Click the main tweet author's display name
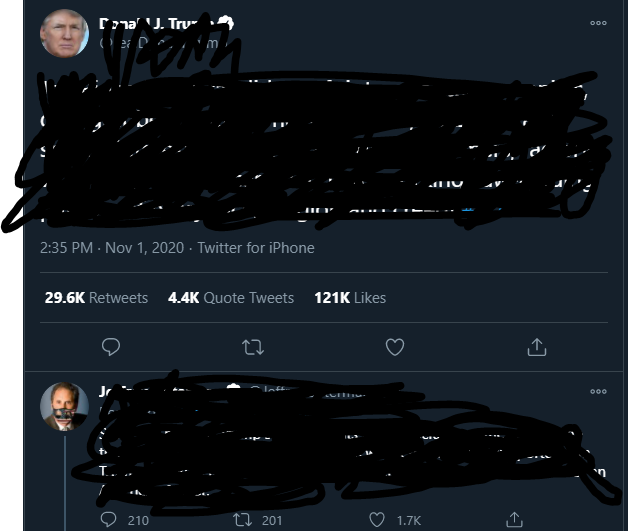 coord(150,24)
